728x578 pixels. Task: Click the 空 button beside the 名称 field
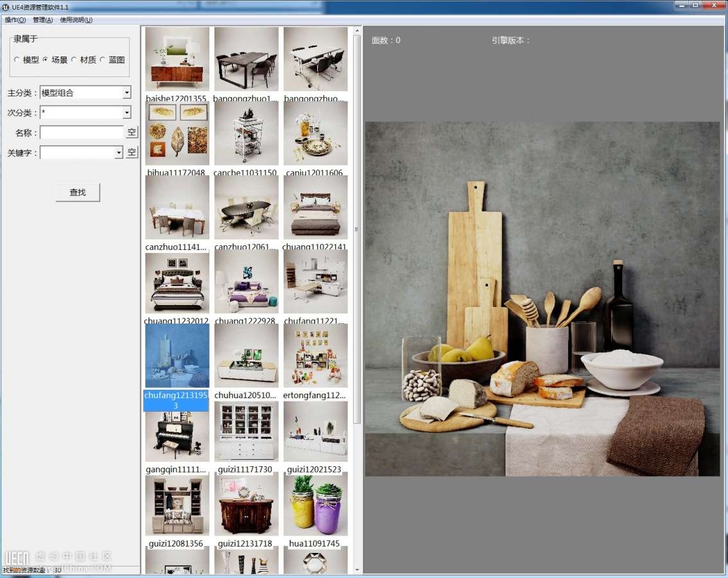pos(132,132)
